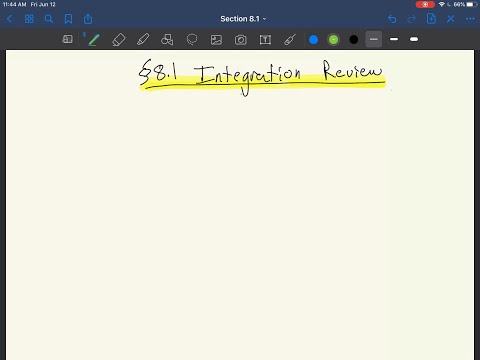Bookmark the current page
Viewport: 480px width, 360px height.
click(x=68, y=19)
